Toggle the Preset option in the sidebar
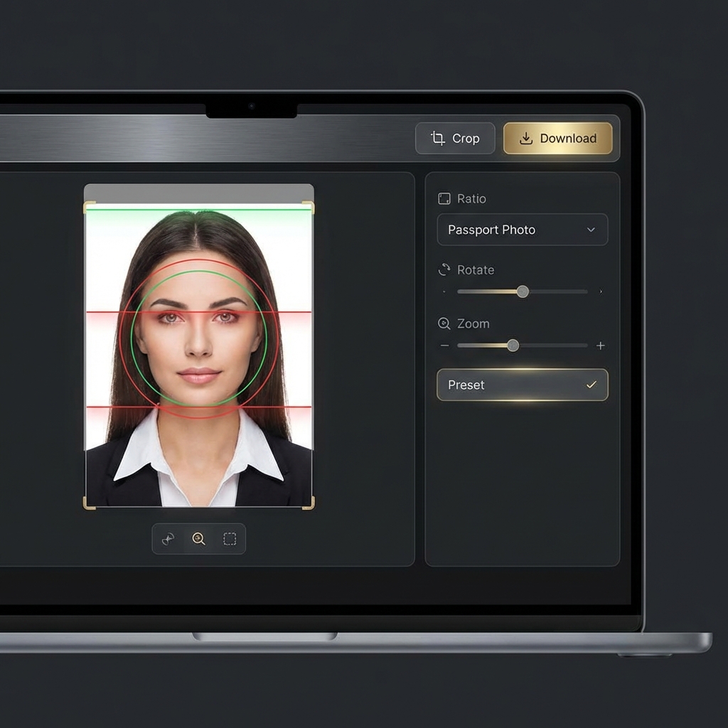This screenshot has height=728, width=728. [523, 385]
